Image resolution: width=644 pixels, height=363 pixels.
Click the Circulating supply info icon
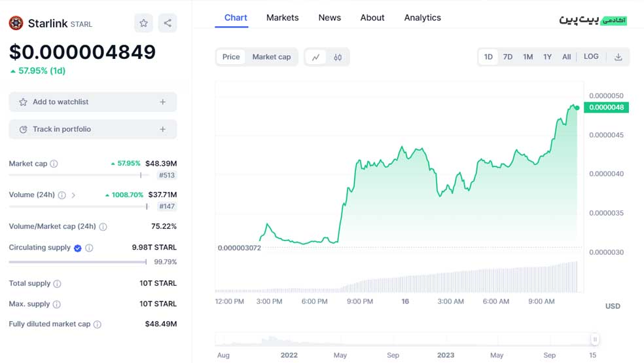(89, 248)
